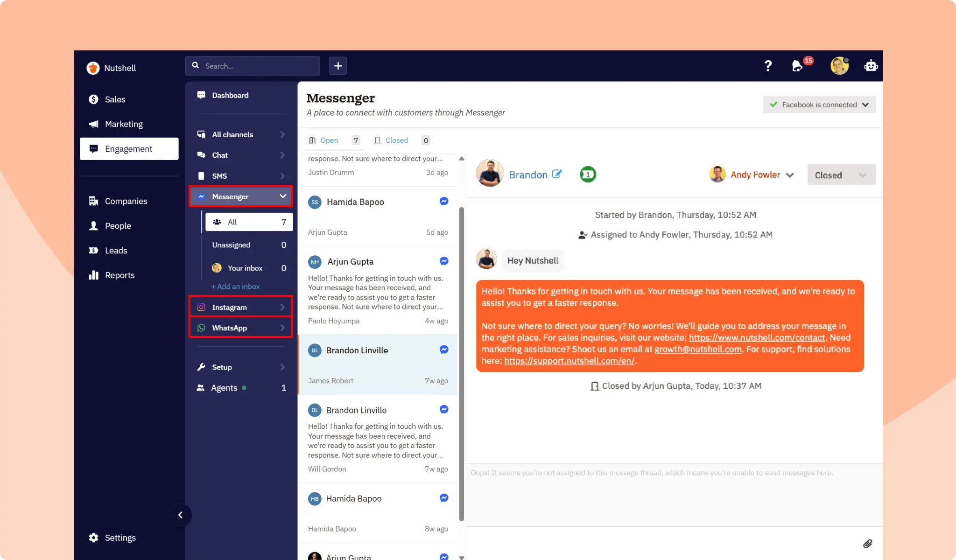Open the help question mark icon

tap(768, 66)
